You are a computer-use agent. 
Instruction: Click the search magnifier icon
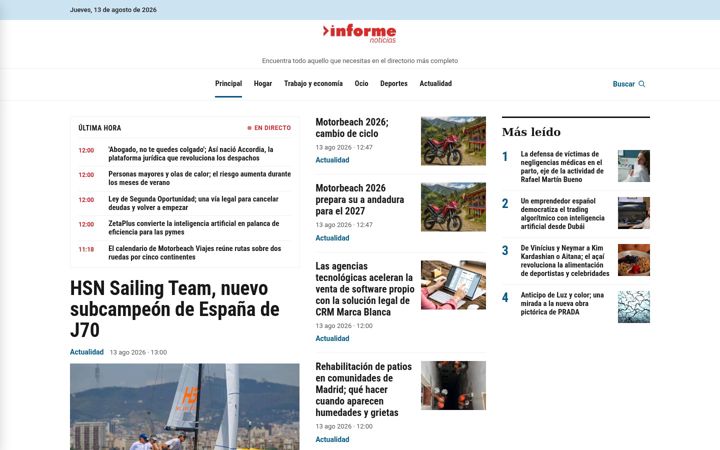(641, 84)
